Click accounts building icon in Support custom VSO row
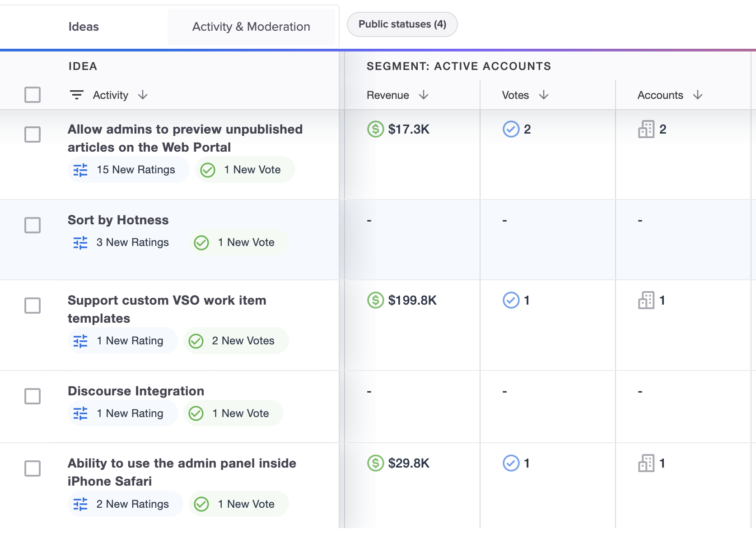756x547 pixels. click(646, 300)
